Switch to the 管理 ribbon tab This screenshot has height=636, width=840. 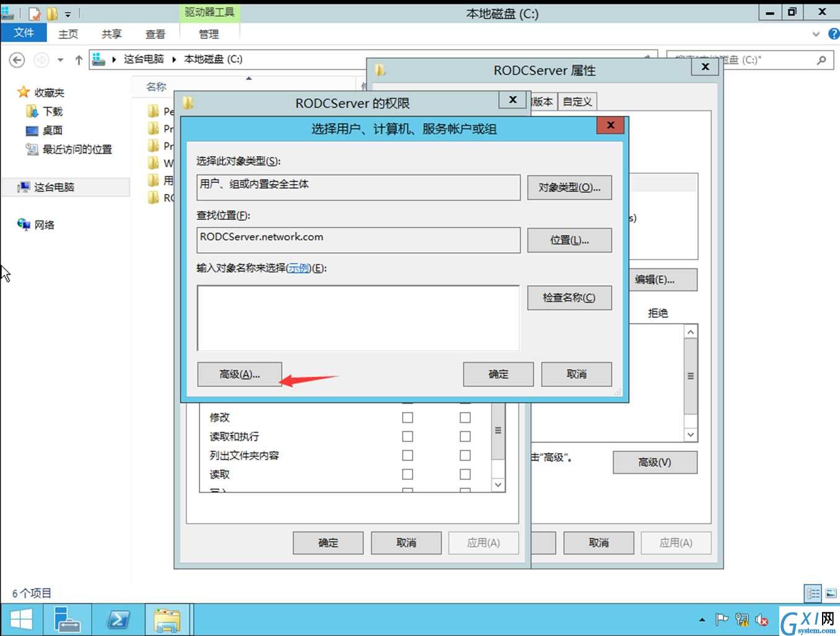pos(209,34)
